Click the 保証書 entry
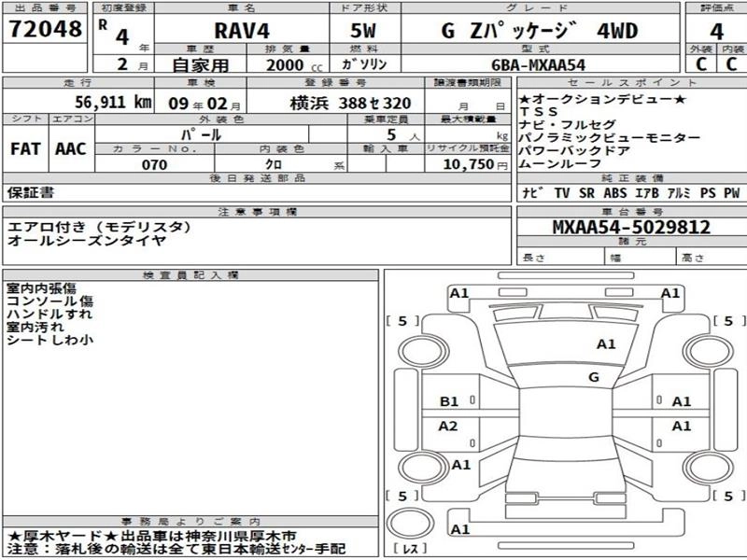747x560 pixels. click(x=31, y=192)
